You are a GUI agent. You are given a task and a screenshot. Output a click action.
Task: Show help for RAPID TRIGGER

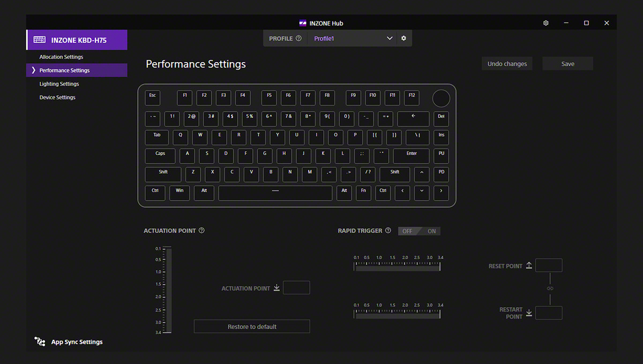[388, 231]
